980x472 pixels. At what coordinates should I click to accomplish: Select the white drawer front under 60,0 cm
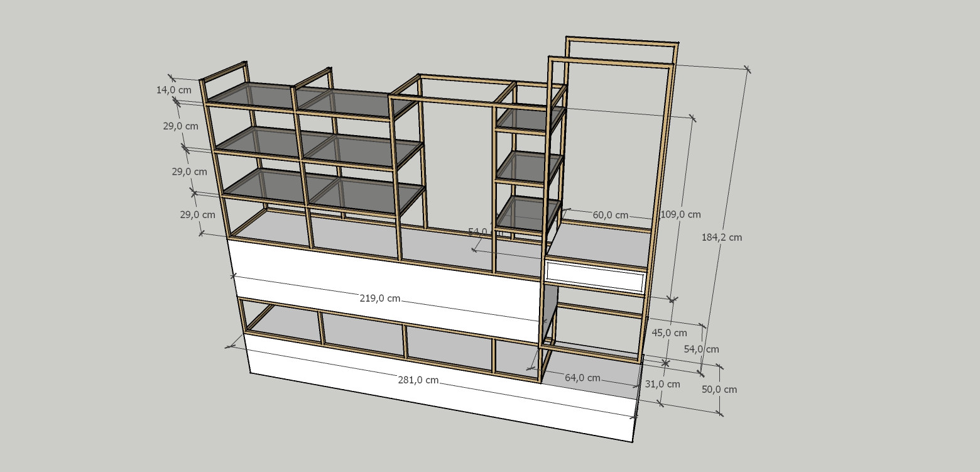pyautogui.click(x=596, y=278)
